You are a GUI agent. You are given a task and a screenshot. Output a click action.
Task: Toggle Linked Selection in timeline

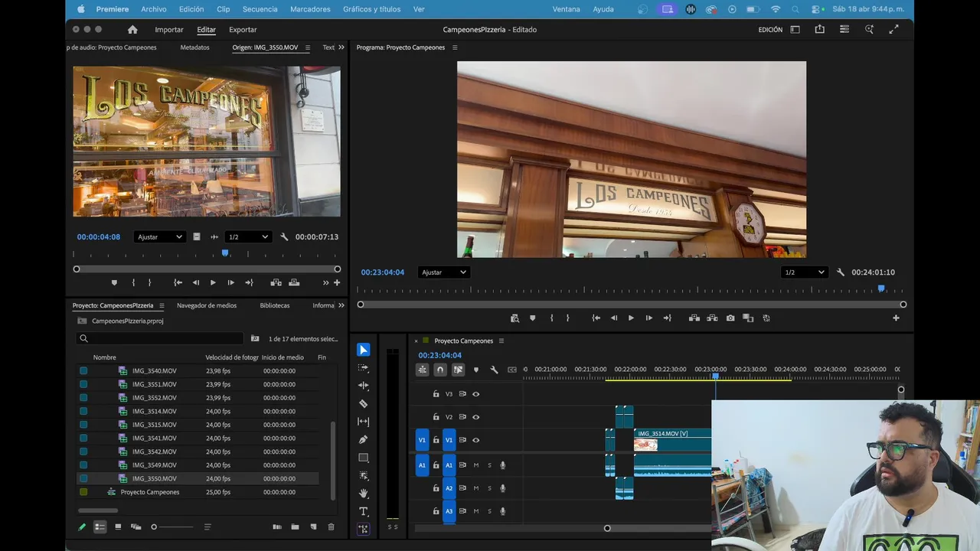point(458,370)
